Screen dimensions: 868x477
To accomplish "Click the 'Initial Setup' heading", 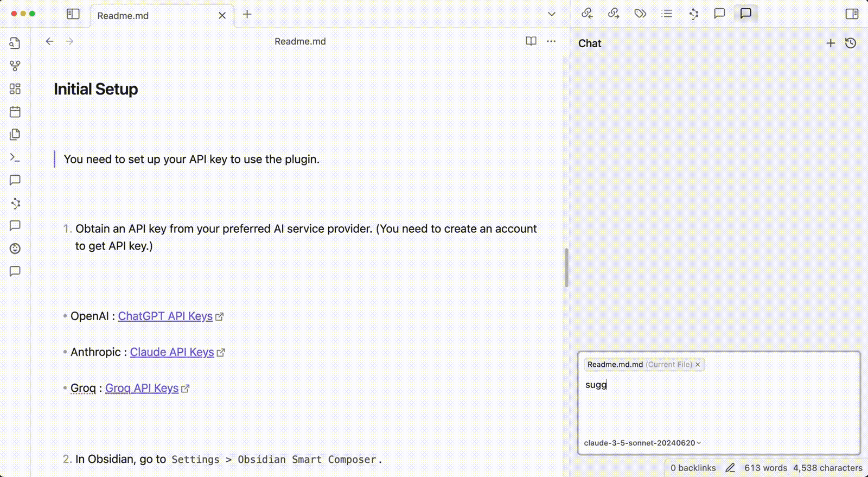I will point(95,89).
